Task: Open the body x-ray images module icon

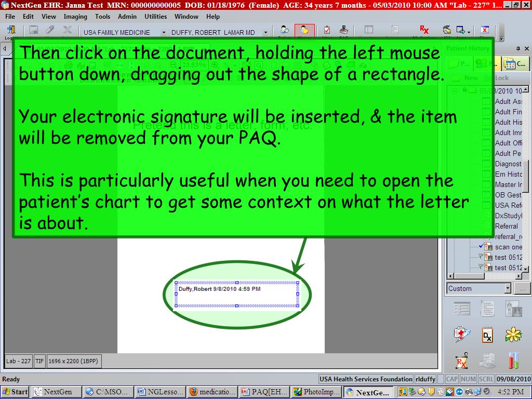Action: point(513,309)
